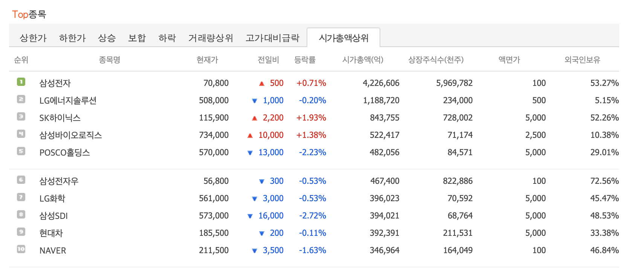Image resolution: width=644 pixels, height=272 pixels.
Task: Open the 하락 tab
Action: click(167, 38)
